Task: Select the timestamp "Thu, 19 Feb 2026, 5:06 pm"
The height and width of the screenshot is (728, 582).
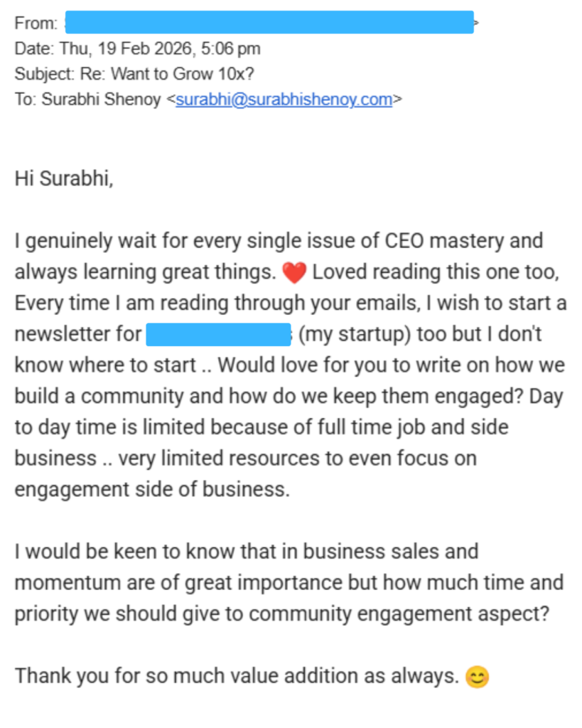Action: (159, 48)
